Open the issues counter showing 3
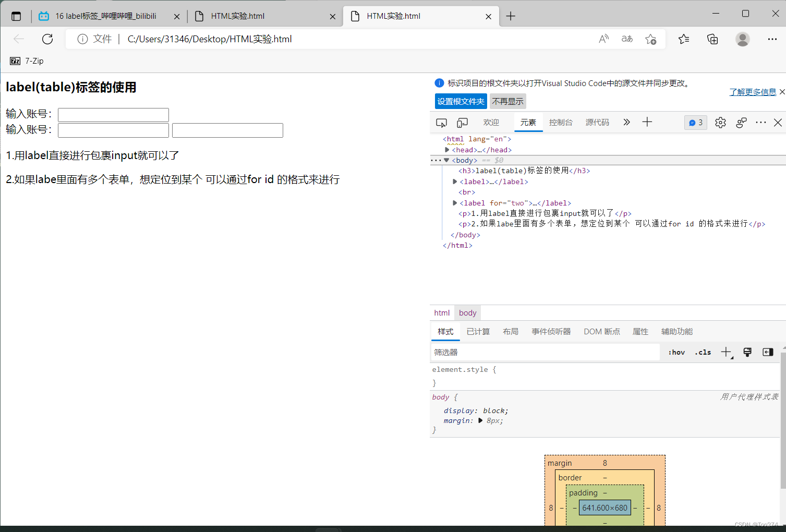Image resolution: width=786 pixels, height=532 pixels. click(696, 123)
